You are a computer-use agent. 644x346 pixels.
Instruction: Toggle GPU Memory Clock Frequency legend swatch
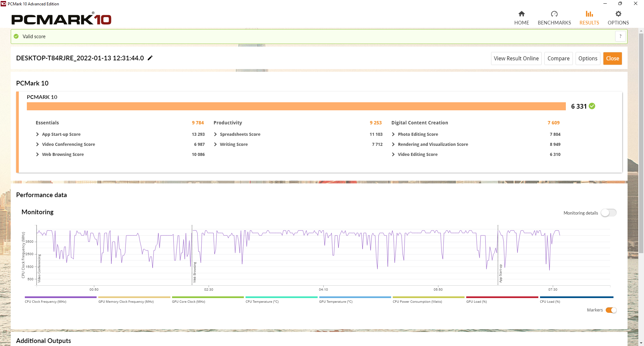(134, 297)
